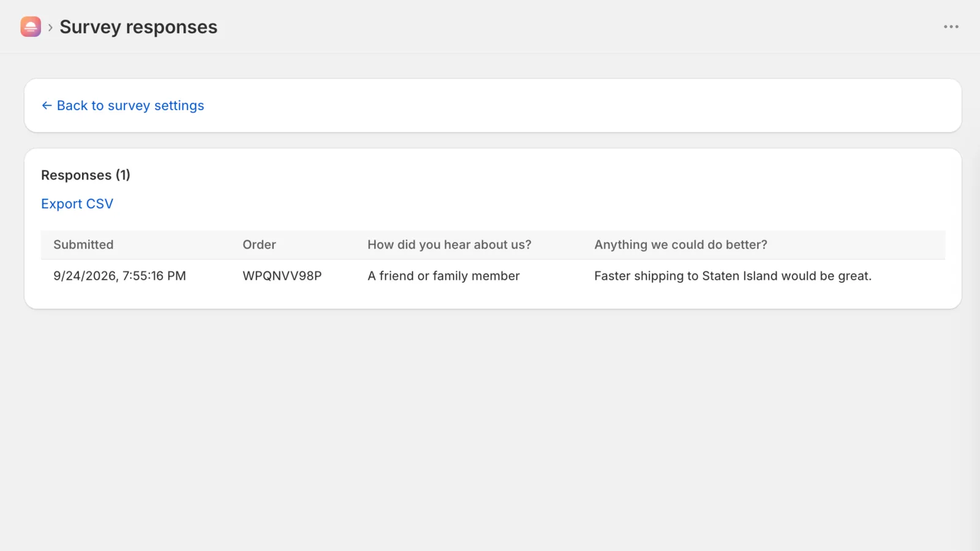980x551 pixels.
Task: Click the breadcrumb chevron separator
Action: pos(50,28)
